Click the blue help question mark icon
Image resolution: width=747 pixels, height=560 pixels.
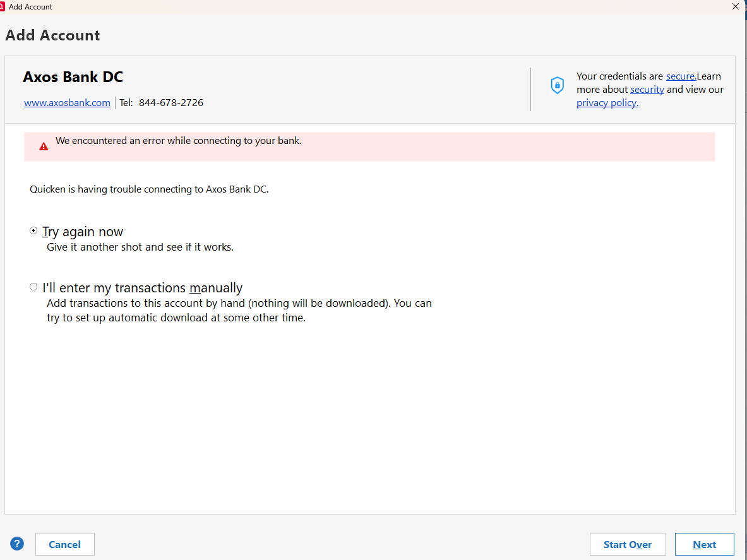[16, 544]
